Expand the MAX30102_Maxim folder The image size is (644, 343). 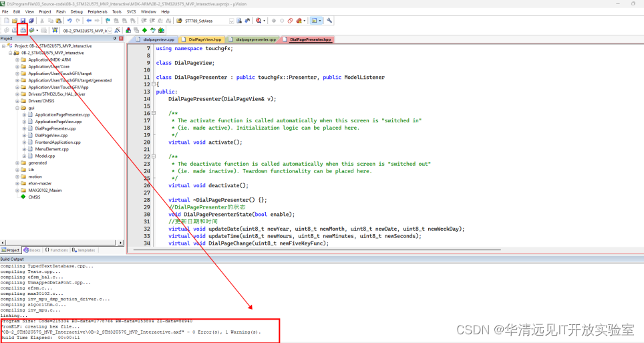coord(17,191)
